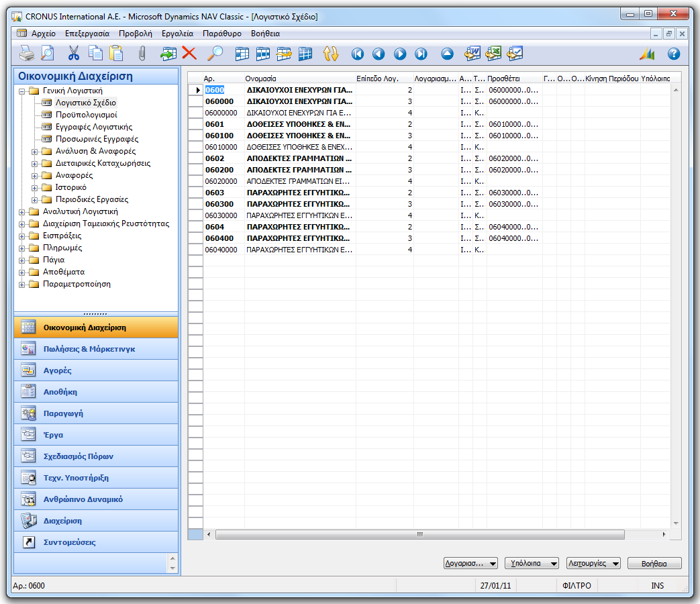Click the Copy icon in the toolbar
The height and width of the screenshot is (604, 700).
[x=95, y=54]
